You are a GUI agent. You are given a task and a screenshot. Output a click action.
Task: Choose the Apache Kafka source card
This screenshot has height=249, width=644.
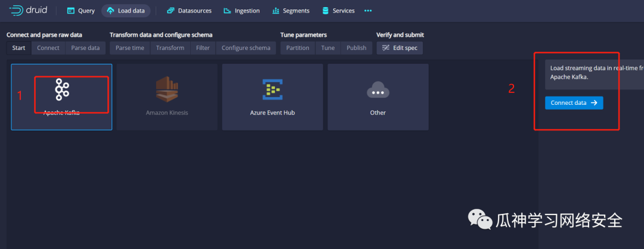(61, 97)
